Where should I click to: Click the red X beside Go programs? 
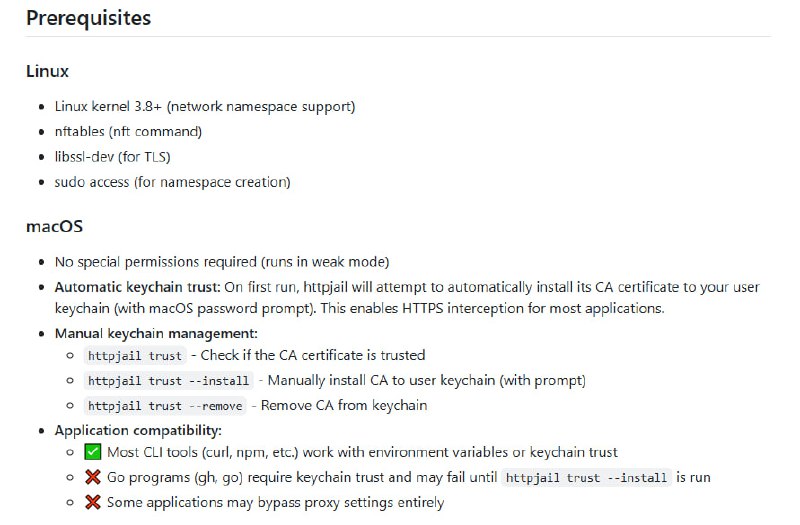(93, 477)
